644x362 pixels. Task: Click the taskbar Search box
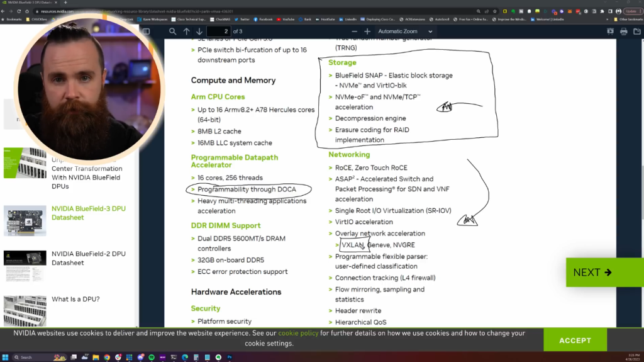pyautogui.click(x=40, y=357)
